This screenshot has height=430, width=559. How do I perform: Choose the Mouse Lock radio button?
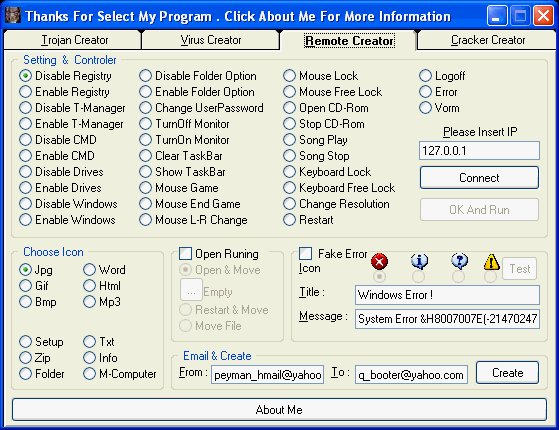[289, 76]
